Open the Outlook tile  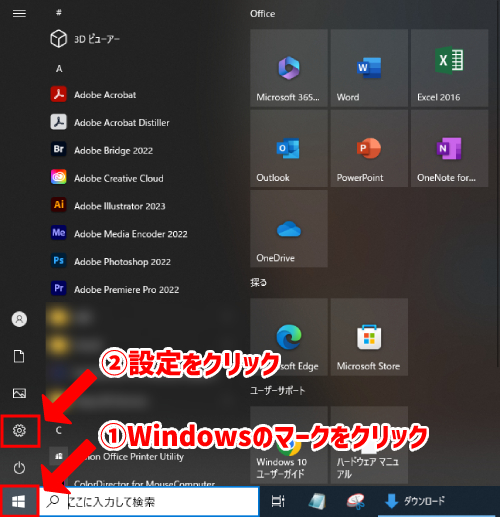[x=289, y=148]
